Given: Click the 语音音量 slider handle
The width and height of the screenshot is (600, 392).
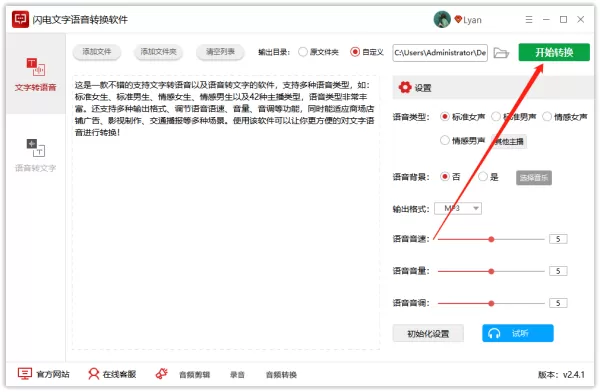Looking at the screenshot, I should [x=491, y=271].
